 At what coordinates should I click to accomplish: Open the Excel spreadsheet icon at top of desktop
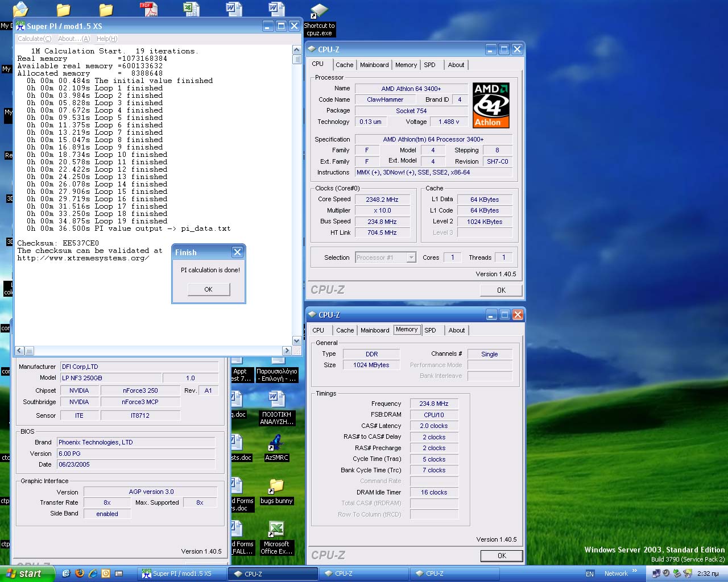(x=191, y=9)
